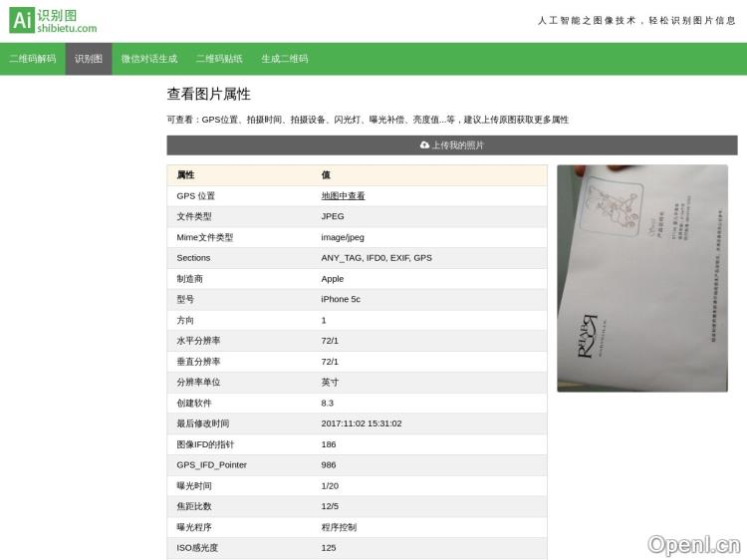Click the 查看图片属性 heading

pyautogui.click(x=209, y=94)
